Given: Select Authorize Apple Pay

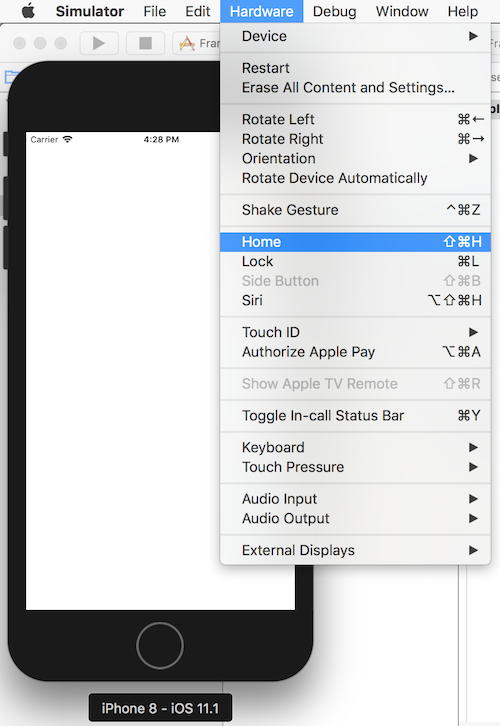Looking at the screenshot, I should click(355, 351).
